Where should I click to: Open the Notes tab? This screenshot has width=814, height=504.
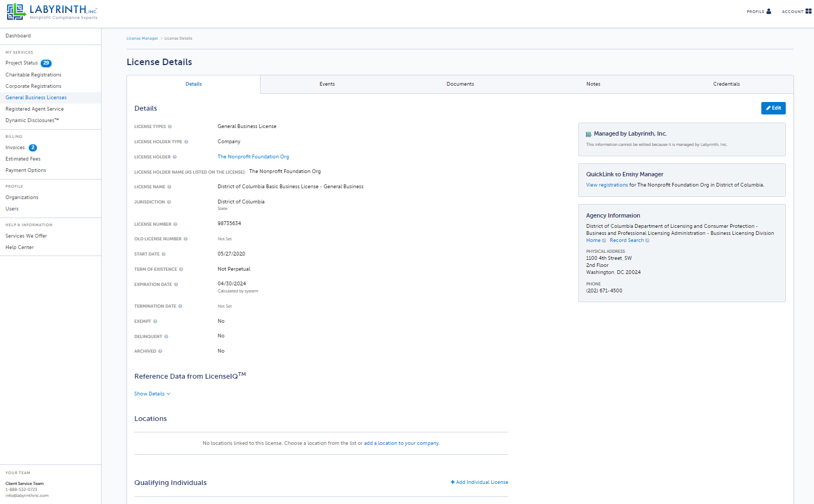pyautogui.click(x=594, y=84)
